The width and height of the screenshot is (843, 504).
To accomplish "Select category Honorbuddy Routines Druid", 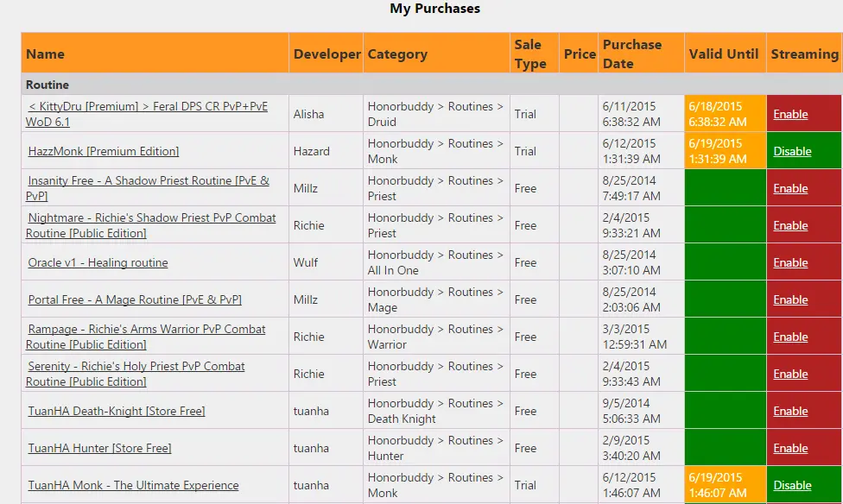I will click(435, 114).
